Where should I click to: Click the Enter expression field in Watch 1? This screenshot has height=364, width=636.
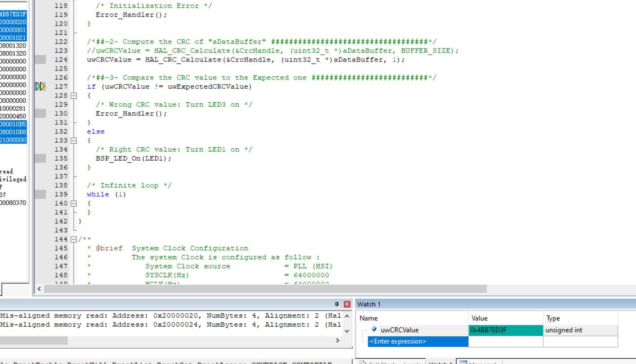coord(417,342)
